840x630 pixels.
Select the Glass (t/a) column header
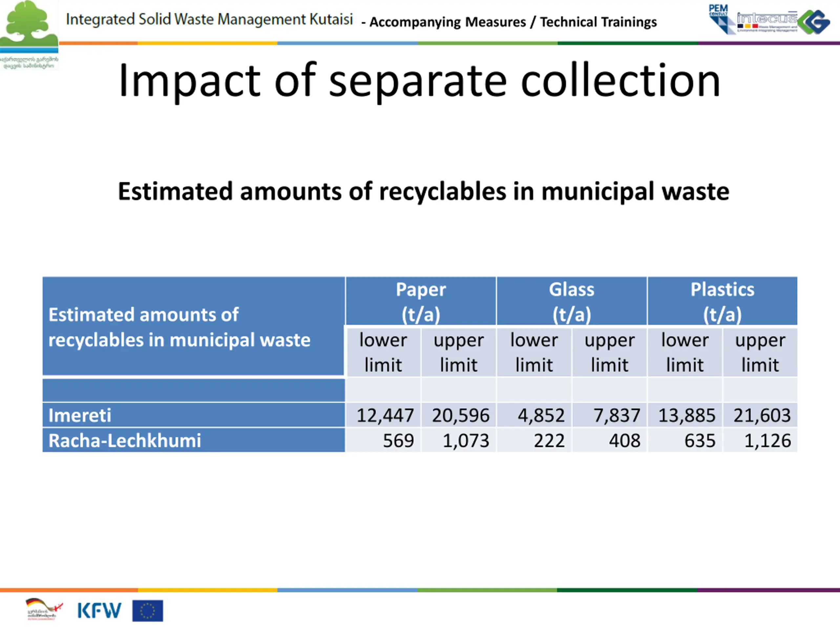point(572,301)
